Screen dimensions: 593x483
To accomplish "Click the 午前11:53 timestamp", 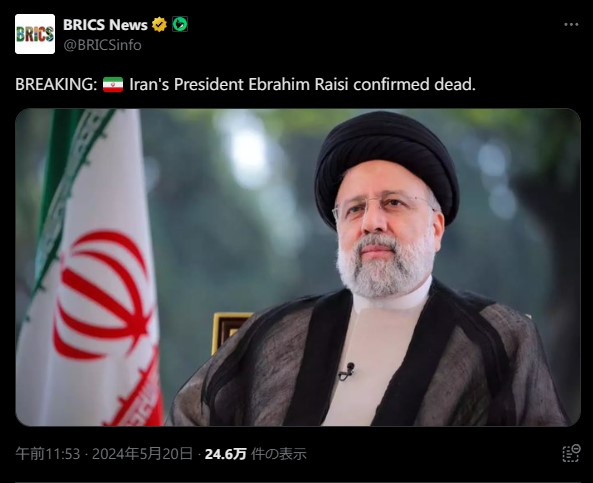I will click(x=48, y=453).
